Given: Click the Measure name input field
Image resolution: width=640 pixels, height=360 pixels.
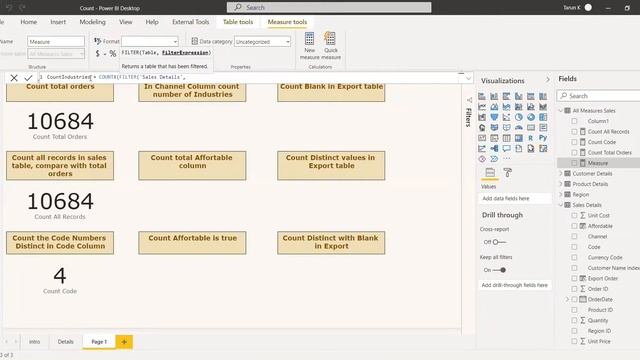Looking at the screenshot, I should click(56, 42).
